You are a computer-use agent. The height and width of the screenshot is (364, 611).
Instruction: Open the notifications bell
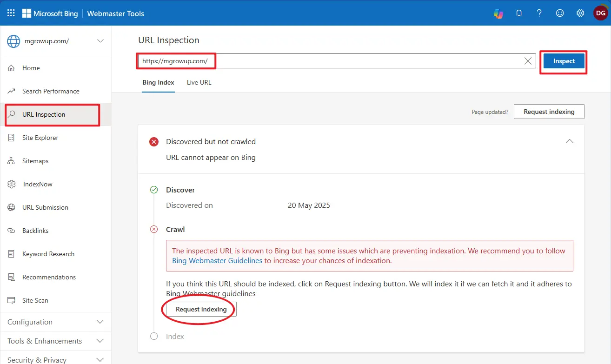coord(519,13)
